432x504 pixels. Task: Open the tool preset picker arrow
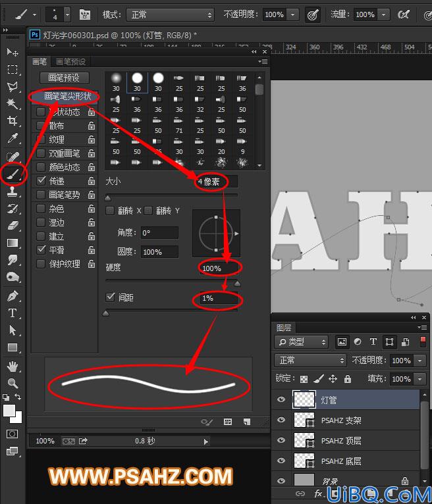point(34,14)
